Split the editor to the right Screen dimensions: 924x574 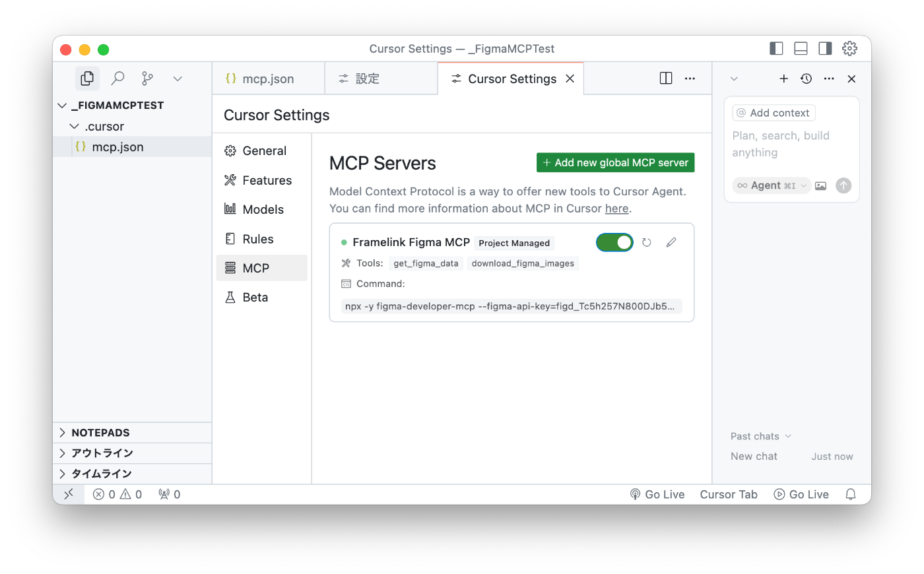[x=666, y=79]
